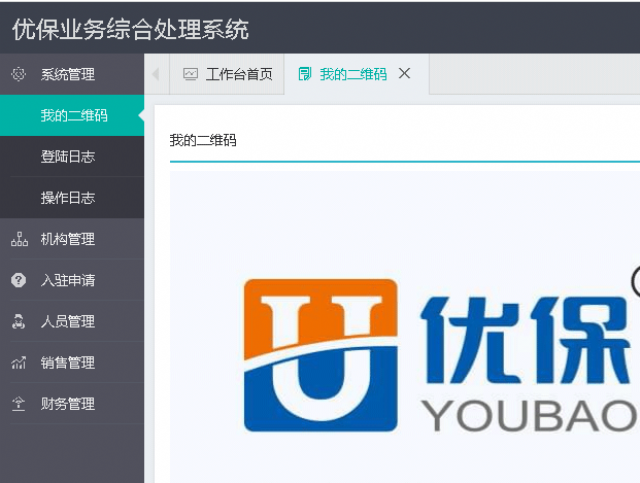Click the document icon on 我的二维码 tab

pyautogui.click(x=305, y=74)
